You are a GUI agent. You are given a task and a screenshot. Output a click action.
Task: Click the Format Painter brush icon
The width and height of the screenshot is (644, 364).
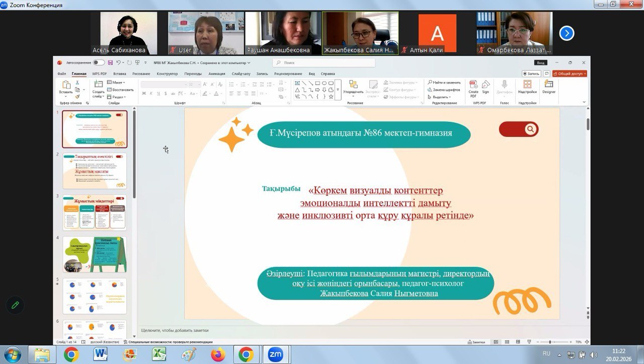pos(77,97)
